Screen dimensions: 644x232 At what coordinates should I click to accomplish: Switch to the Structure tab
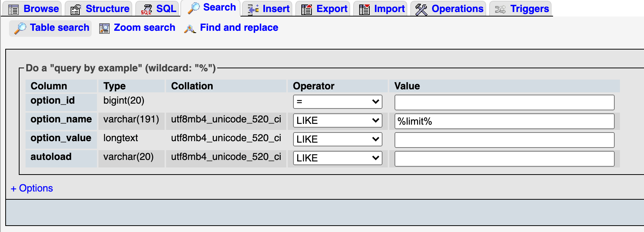tap(98, 9)
